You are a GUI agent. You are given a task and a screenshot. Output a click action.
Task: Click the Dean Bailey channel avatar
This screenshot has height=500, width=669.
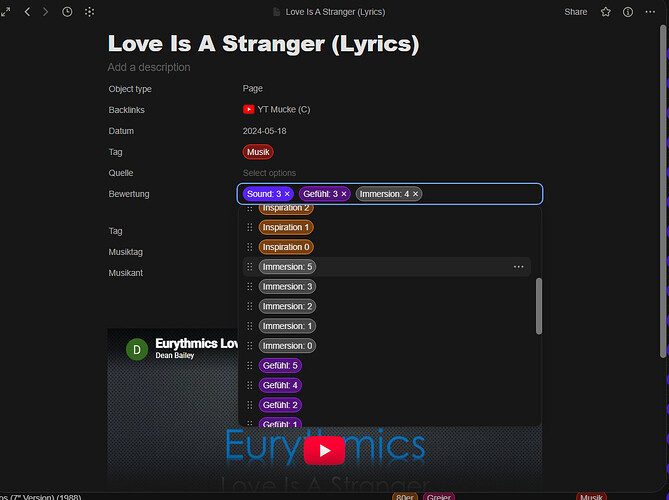(137, 349)
